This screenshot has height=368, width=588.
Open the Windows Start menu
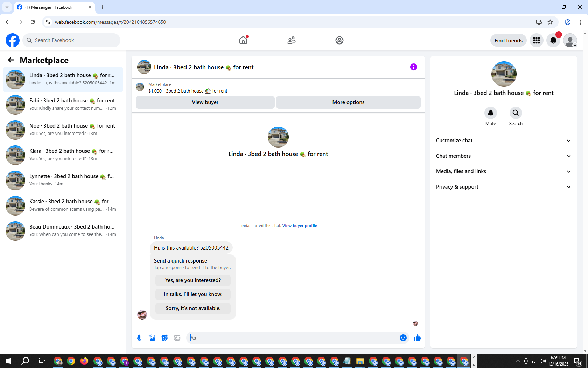(8, 361)
